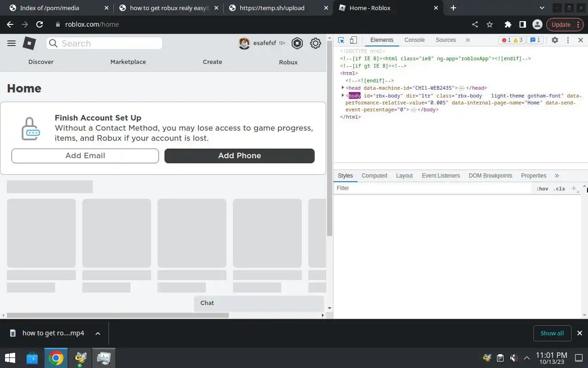Open the Chrome extensions puzzle icon
Image resolution: width=588 pixels, height=368 pixels.
click(x=508, y=24)
